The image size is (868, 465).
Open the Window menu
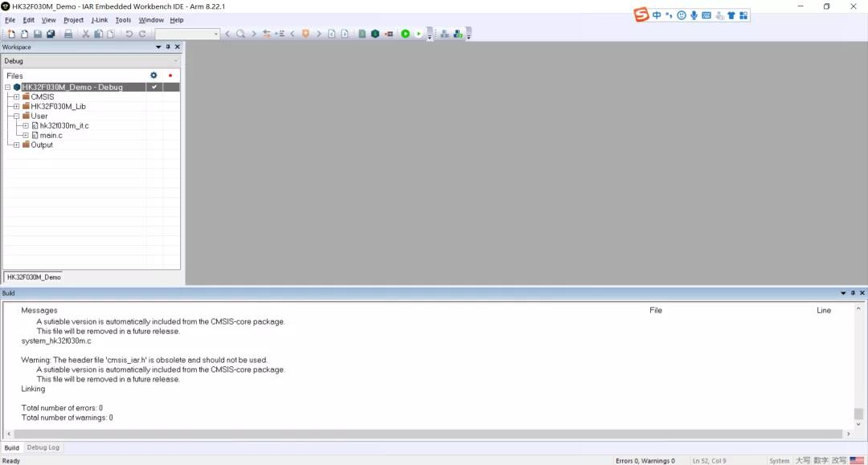(151, 20)
